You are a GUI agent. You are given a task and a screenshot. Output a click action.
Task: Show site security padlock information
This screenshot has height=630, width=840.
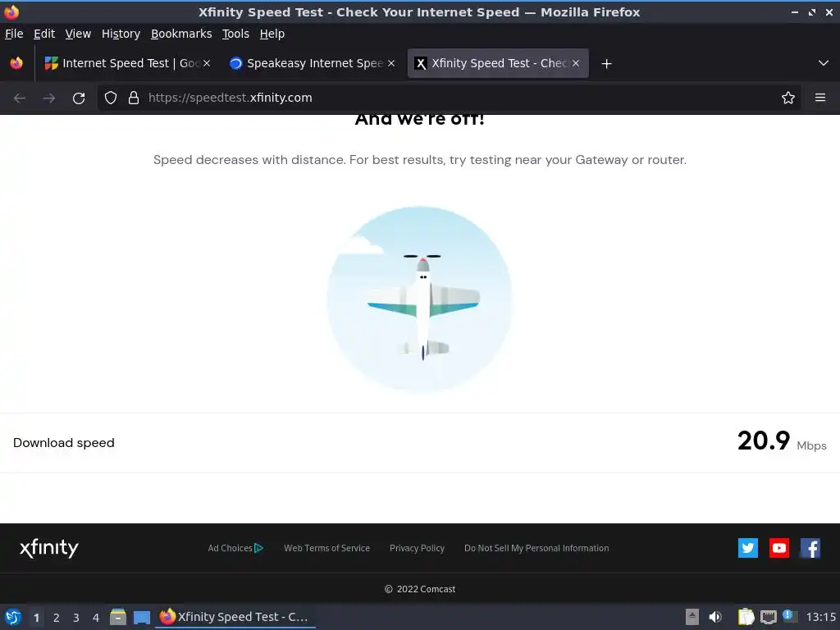134,98
